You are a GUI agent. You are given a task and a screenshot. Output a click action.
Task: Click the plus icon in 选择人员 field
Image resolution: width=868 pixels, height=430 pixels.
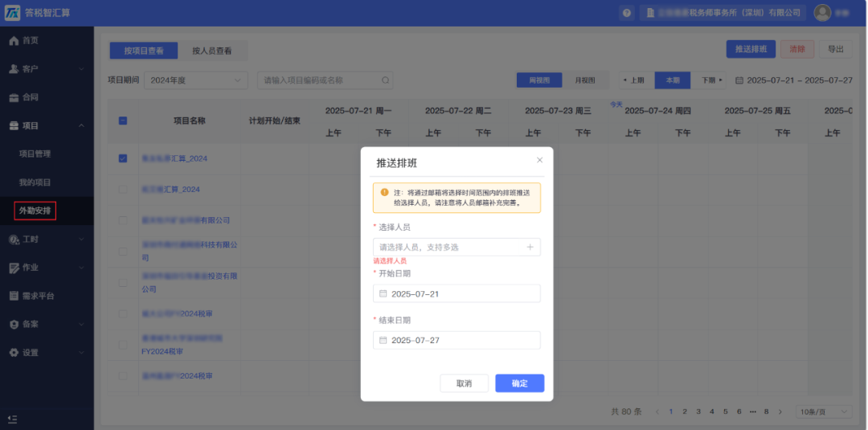[530, 248]
